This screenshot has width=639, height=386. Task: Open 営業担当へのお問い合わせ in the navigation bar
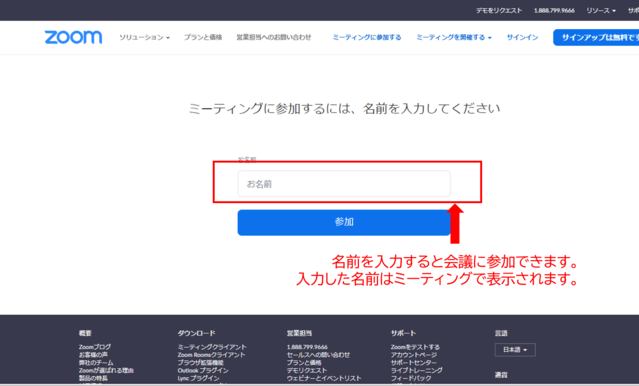pos(274,37)
